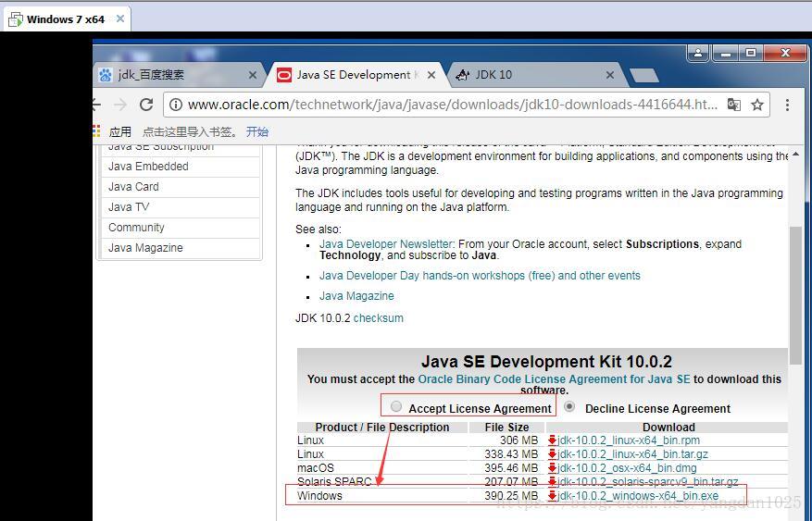Screen dimensions: 812x521
Task: Click the 306 MB file size cell
Action: 518,440
